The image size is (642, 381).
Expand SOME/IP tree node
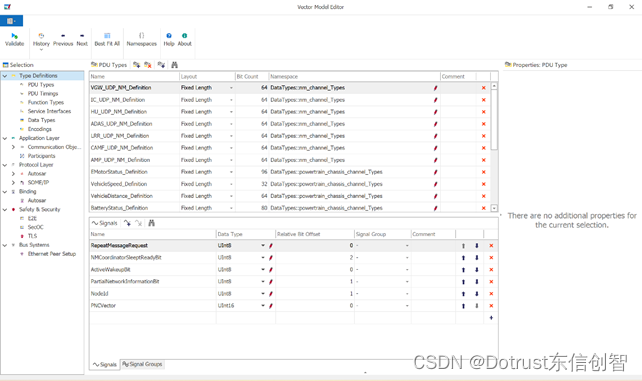click(x=13, y=183)
